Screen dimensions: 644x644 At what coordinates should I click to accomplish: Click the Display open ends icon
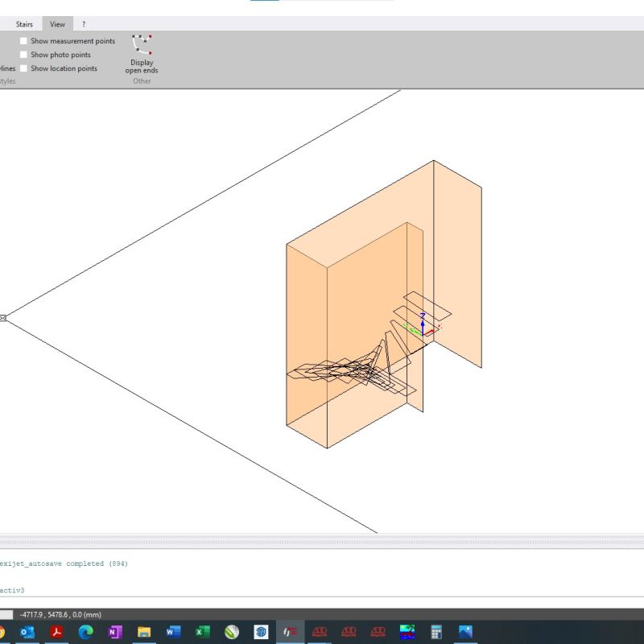142,46
